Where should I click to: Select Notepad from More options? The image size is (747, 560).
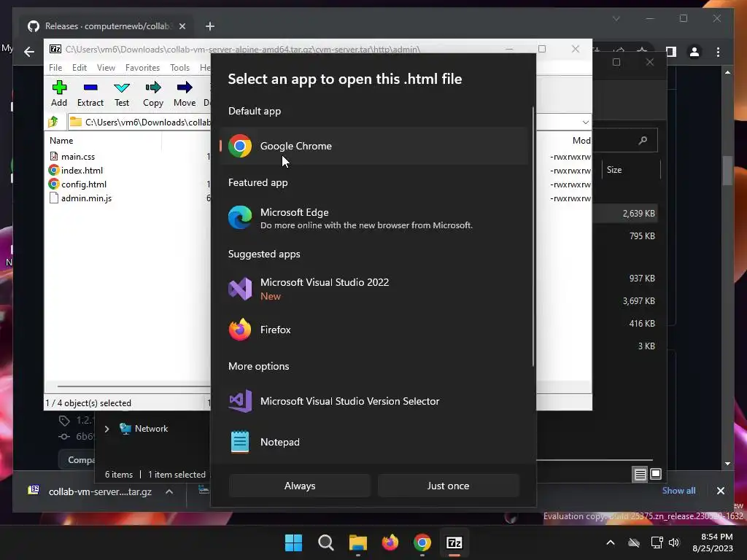click(374, 442)
